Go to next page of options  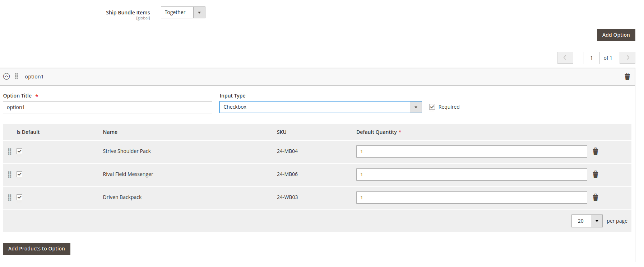click(627, 58)
